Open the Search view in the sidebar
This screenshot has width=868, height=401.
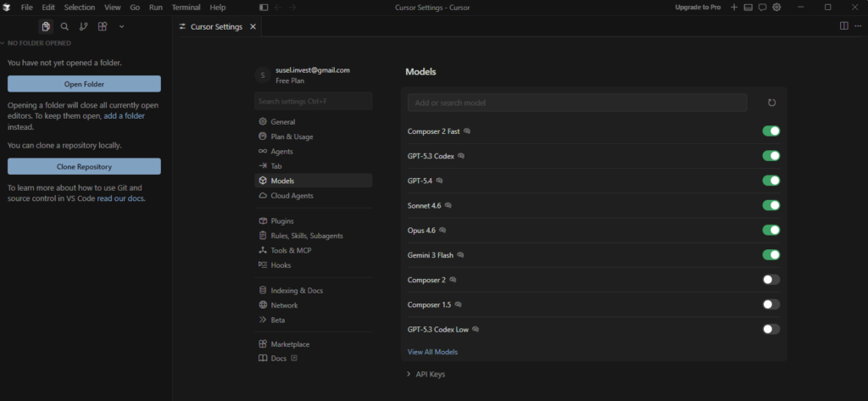click(x=64, y=26)
